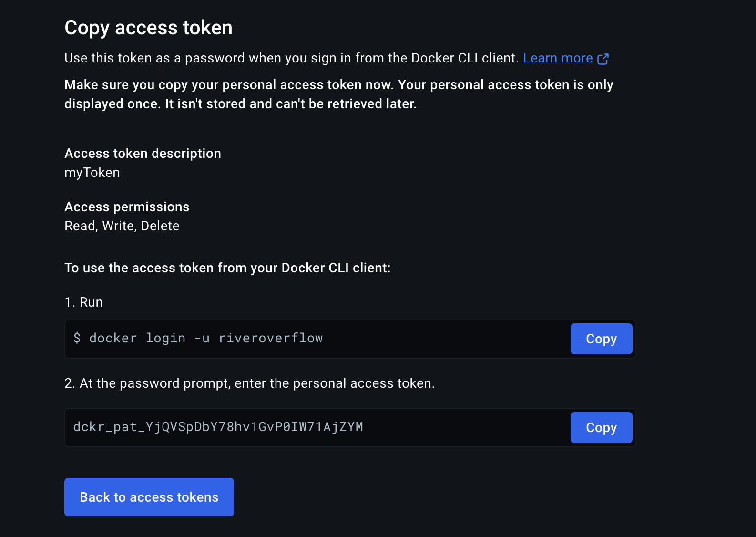This screenshot has width=756, height=537.
Task: Click the word docker in the login command
Action: 113,338
